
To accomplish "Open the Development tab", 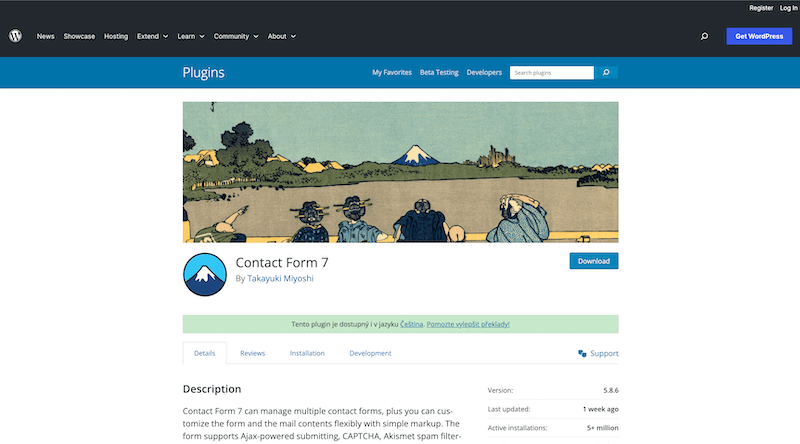I will pos(370,353).
